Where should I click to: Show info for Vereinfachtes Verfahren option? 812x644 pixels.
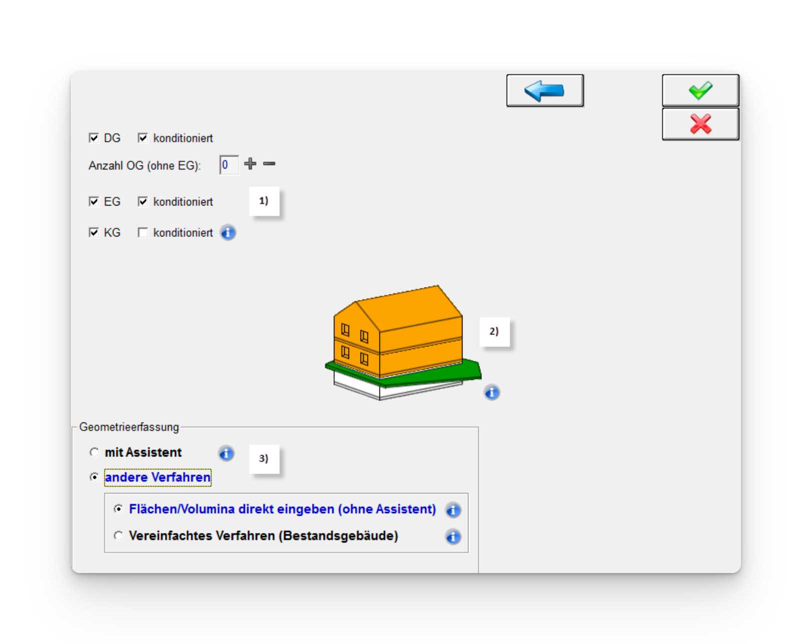click(453, 536)
